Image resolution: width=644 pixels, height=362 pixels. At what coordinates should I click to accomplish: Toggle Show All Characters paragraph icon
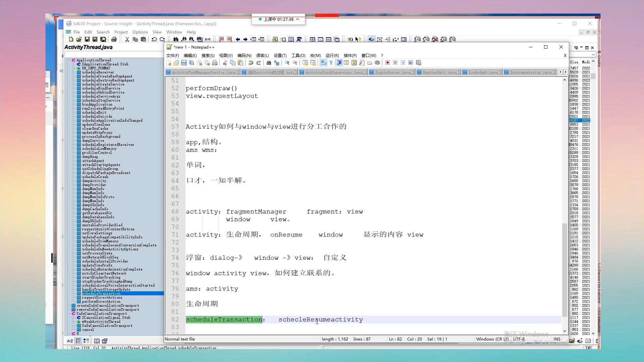[x=331, y=63]
